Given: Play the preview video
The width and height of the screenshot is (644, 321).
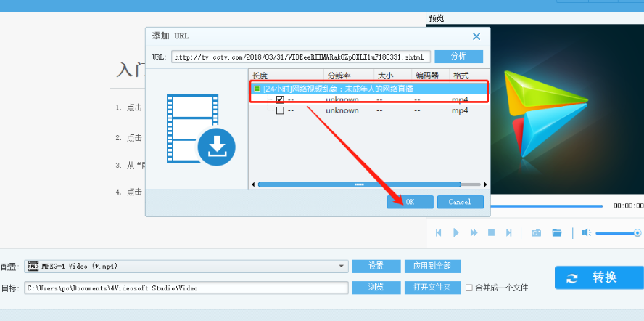Looking at the screenshot, I should click(456, 233).
